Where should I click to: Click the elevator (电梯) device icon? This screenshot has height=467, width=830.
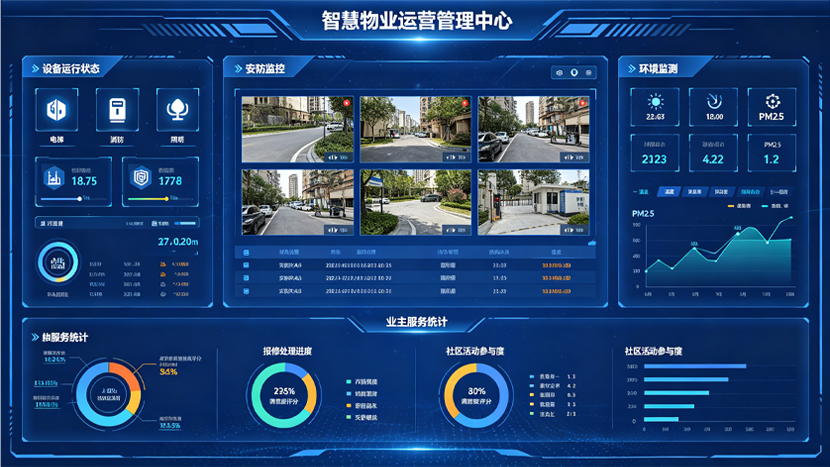click(56, 108)
